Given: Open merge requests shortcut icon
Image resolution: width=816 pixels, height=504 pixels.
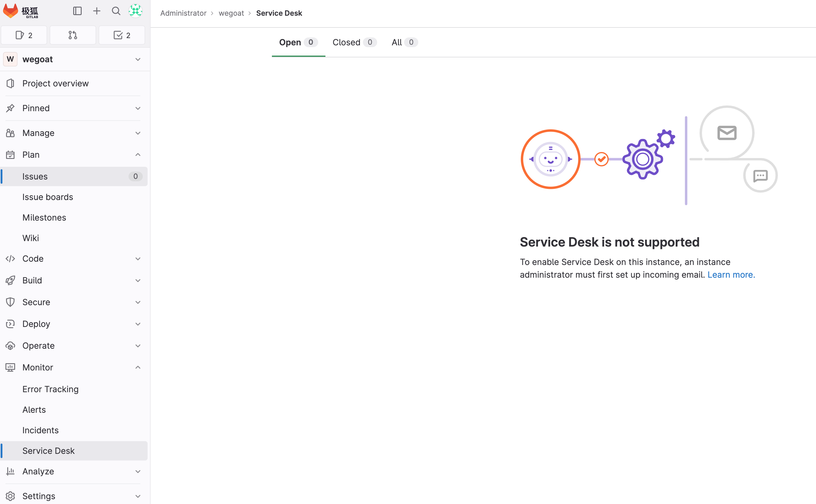Looking at the screenshot, I should click(73, 35).
